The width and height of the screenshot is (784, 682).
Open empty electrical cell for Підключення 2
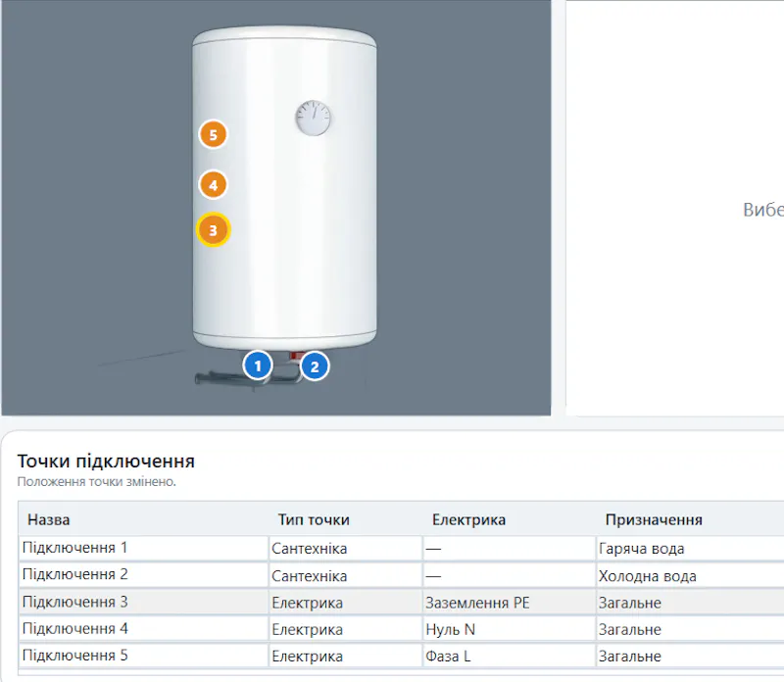pyautogui.click(x=509, y=575)
